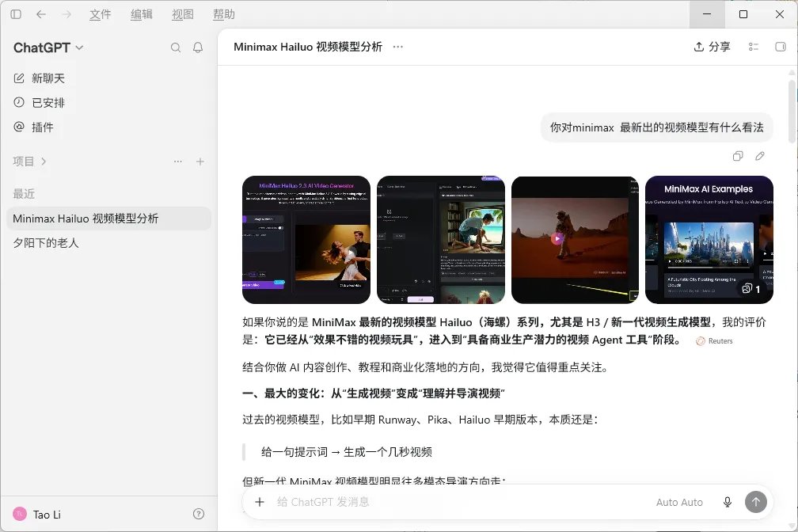The height and width of the screenshot is (532, 798).
Task: Focus the 给 ChatGPT 发消息 input field
Action: tap(458, 502)
